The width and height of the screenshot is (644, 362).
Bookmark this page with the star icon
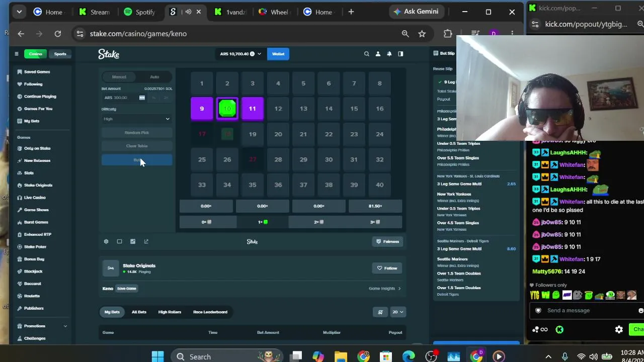tap(422, 34)
